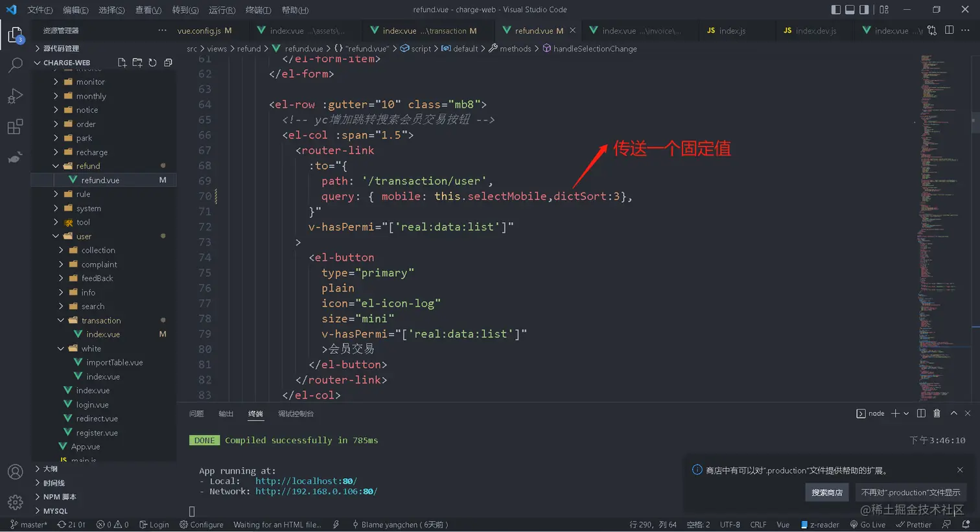
Task: Open the notifications bell in status bar
Action: (966, 525)
